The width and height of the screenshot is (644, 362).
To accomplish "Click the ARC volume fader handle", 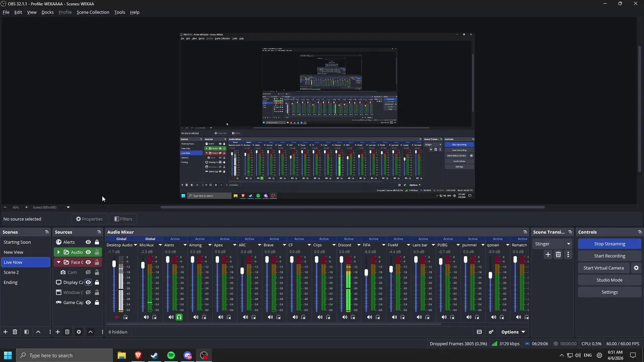I will (242, 271).
